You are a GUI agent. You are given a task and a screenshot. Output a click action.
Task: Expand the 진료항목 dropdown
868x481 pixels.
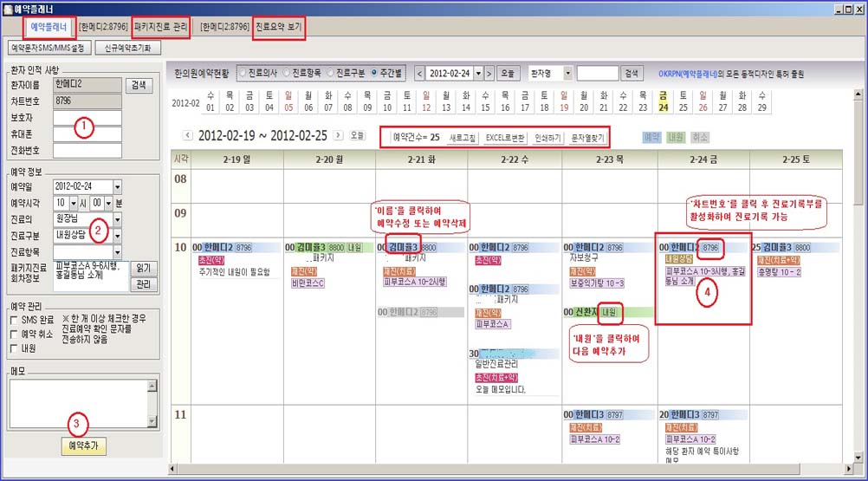click(x=117, y=252)
